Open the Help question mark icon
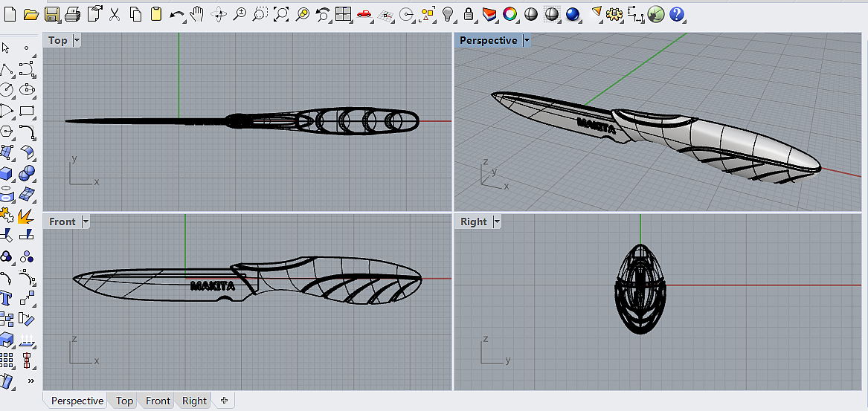The width and height of the screenshot is (868, 411). [x=676, y=13]
